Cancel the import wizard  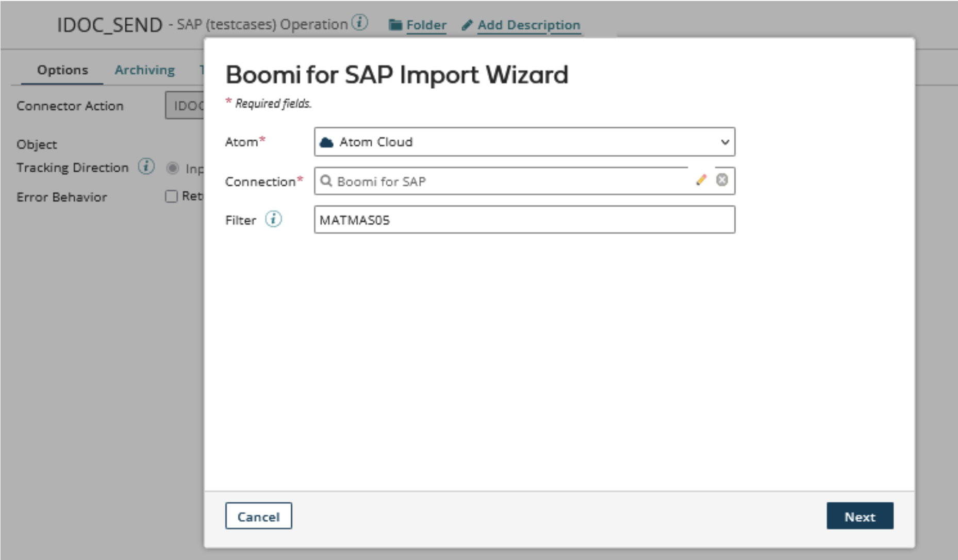[258, 516]
